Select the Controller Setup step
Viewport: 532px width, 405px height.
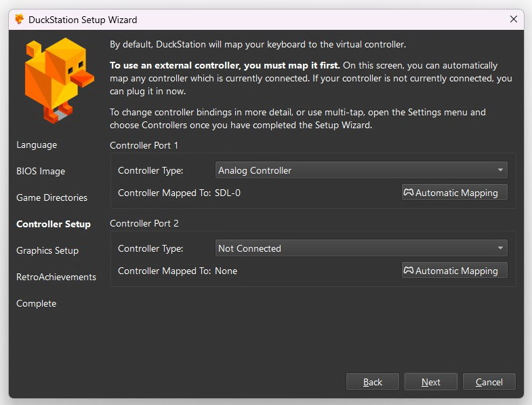pyautogui.click(x=54, y=224)
